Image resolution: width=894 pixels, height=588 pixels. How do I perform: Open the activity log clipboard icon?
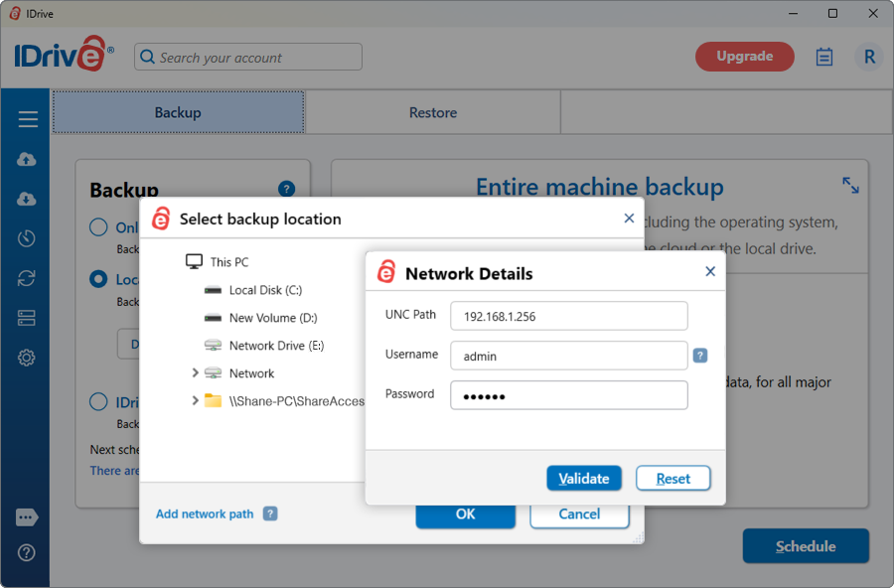click(x=823, y=57)
